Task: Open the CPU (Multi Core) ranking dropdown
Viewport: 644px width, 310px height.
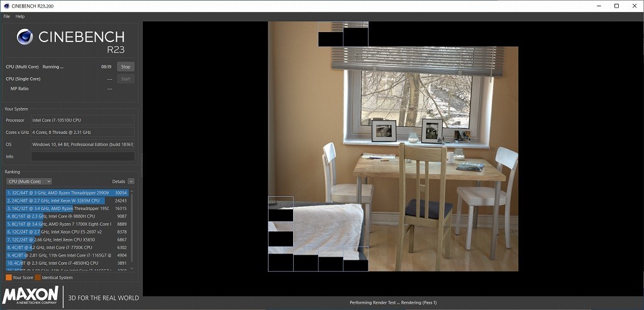Action: click(29, 181)
